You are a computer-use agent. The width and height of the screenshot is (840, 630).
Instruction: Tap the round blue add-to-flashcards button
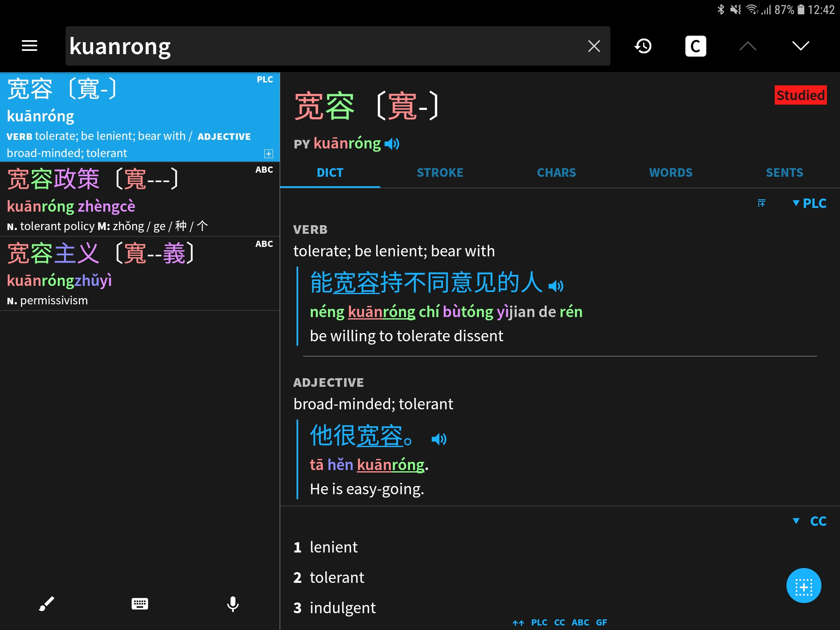click(803, 586)
